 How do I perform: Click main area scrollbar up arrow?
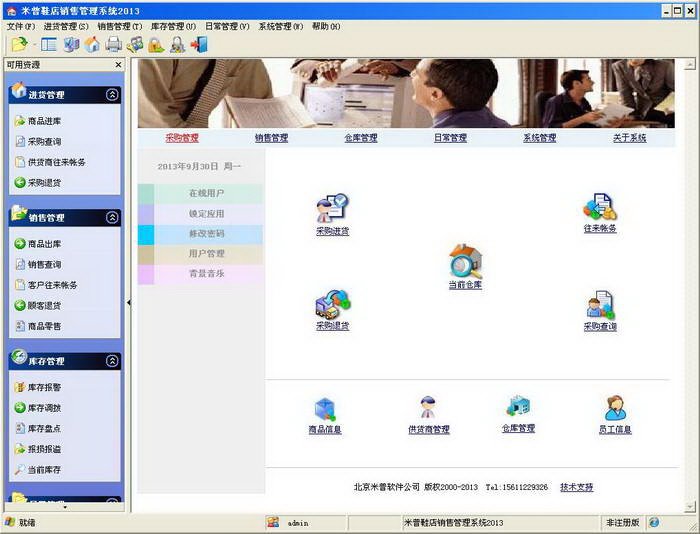coord(690,64)
